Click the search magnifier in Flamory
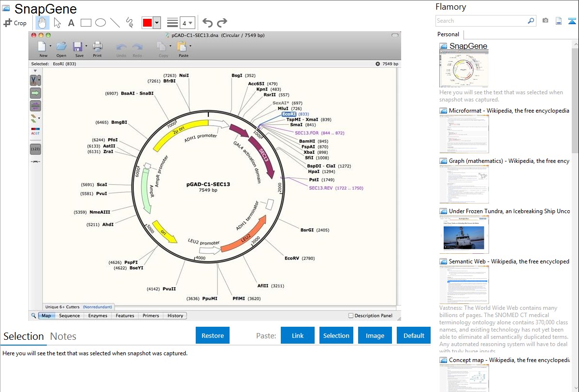579x392 pixels. [x=531, y=21]
